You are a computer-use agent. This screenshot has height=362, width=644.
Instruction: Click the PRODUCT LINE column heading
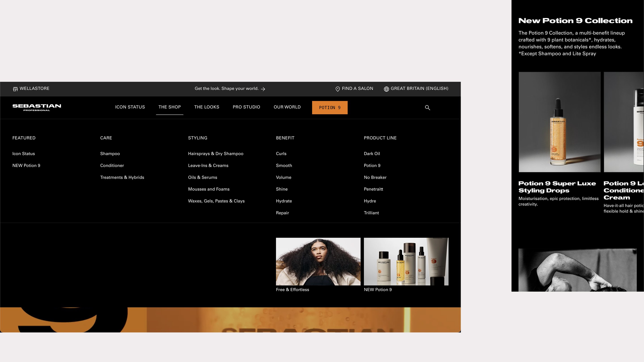(380, 138)
